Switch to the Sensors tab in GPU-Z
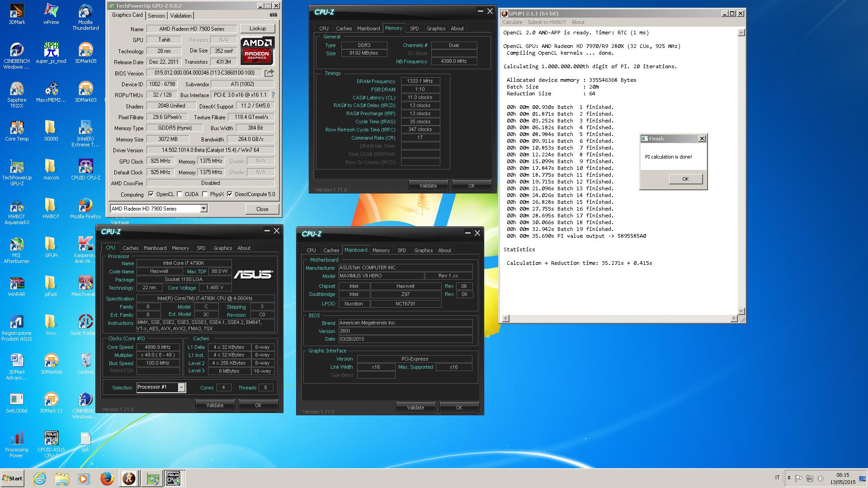The height and width of the screenshot is (488, 868). [156, 16]
